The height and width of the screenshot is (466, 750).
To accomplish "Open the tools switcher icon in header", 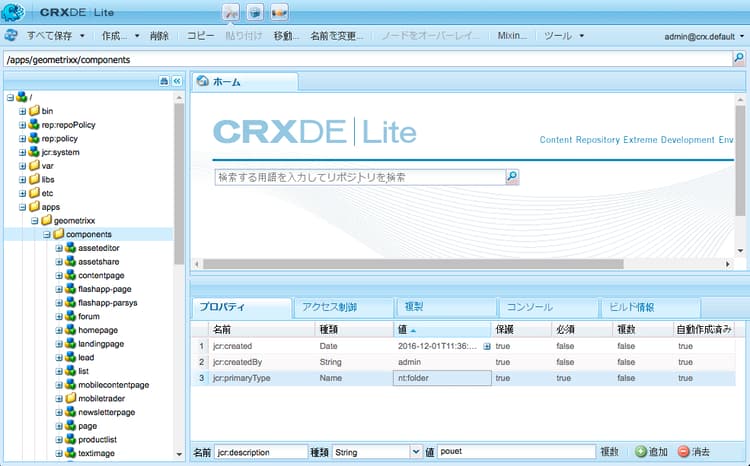I will tap(231, 12).
